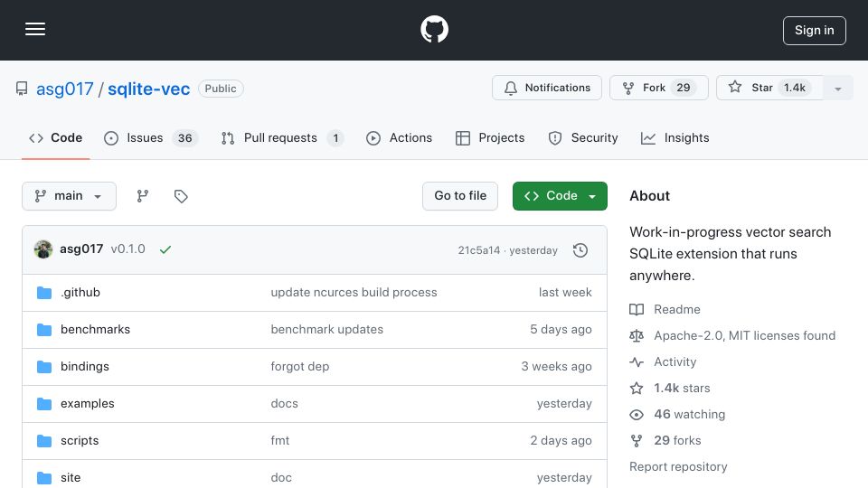Open the main branch selector dropdown
The image size is (868, 488).
69,196
